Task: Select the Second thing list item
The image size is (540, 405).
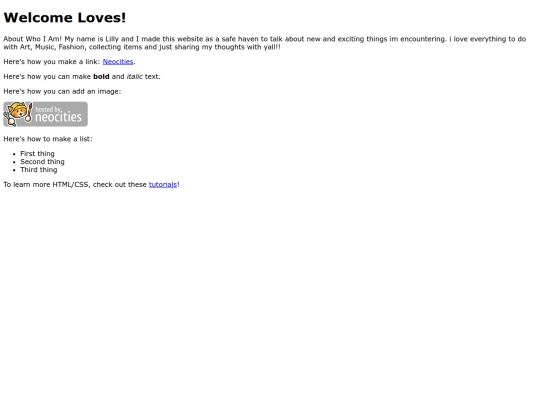Action: [42, 162]
